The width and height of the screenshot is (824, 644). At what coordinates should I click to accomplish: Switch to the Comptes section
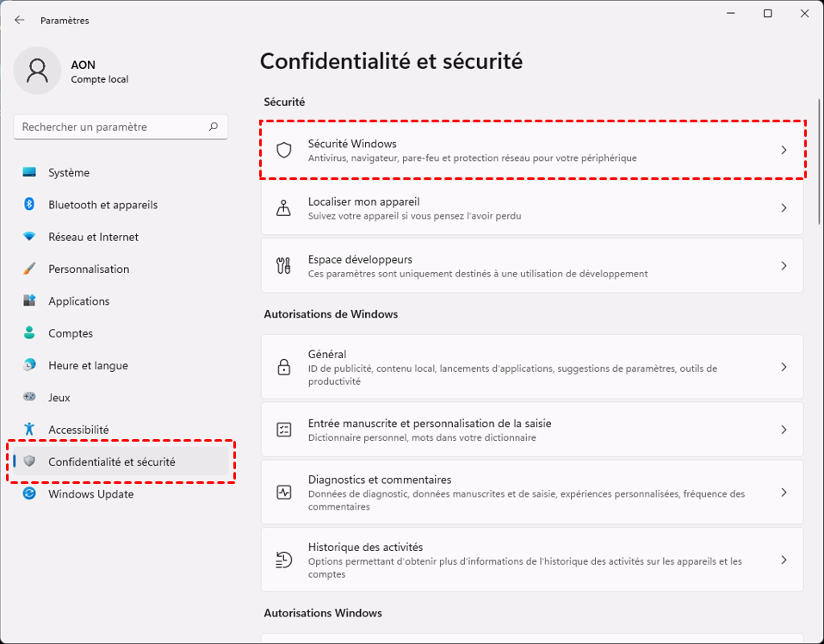click(71, 333)
